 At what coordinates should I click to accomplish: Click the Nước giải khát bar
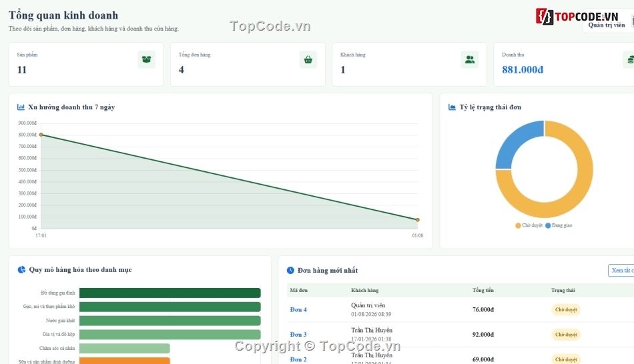[170, 321]
